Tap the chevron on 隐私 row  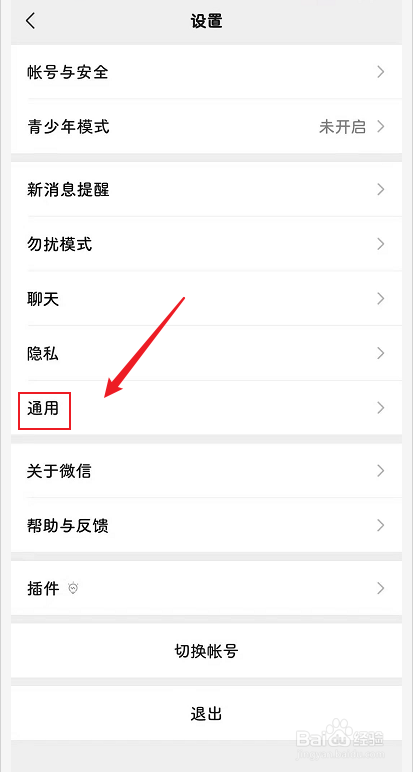(381, 354)
